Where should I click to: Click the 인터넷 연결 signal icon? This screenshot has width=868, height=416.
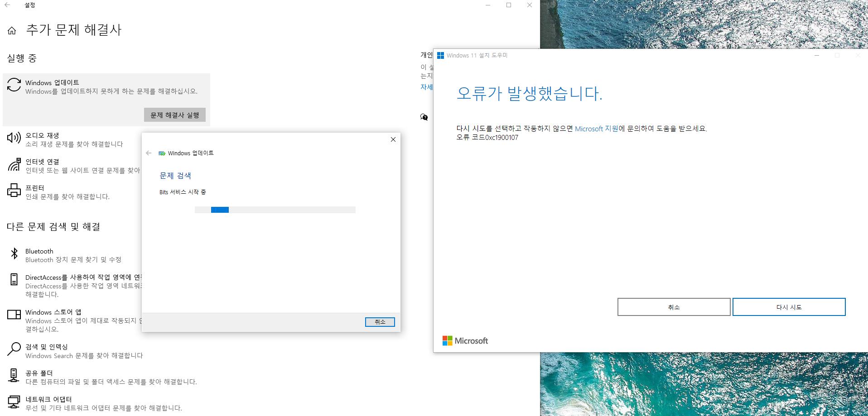[14, 164]
